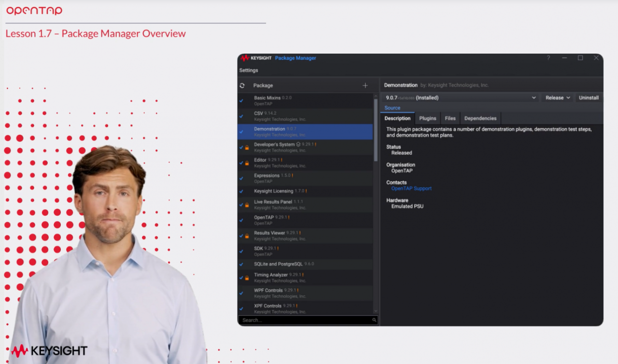Click the search magnifier icon
618x364 pixels.
pos(374,320)
